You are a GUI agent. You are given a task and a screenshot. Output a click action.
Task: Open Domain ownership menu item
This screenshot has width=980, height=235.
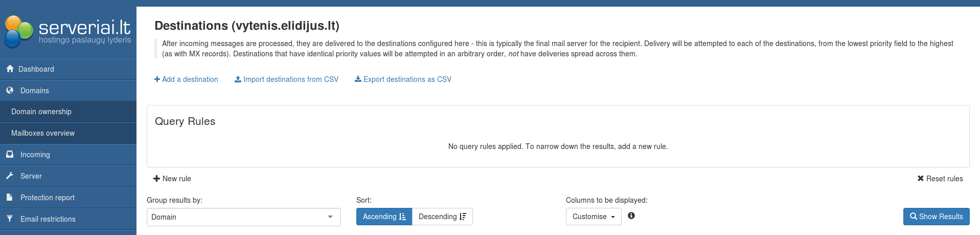41,112
